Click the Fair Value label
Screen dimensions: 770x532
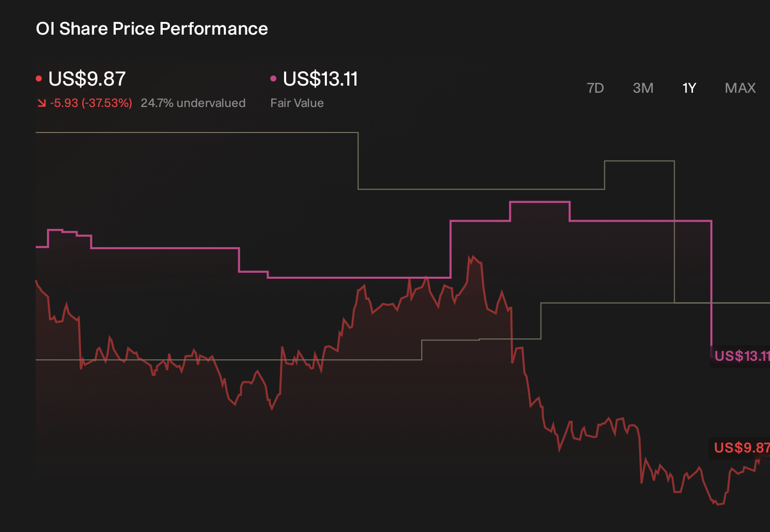[297, 103]
